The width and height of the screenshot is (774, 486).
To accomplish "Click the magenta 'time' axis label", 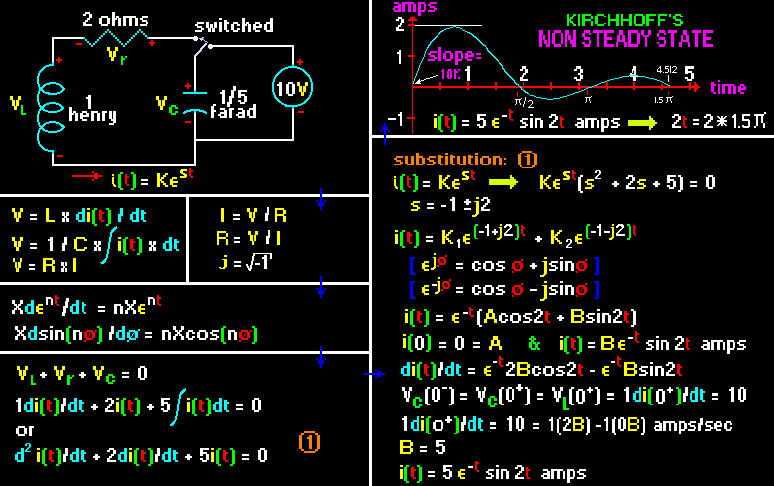I will 728,88.
